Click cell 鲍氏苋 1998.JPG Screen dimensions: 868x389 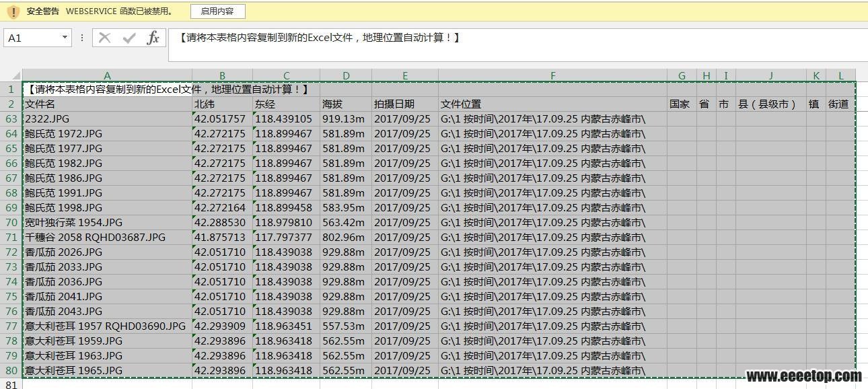point(107,208)
